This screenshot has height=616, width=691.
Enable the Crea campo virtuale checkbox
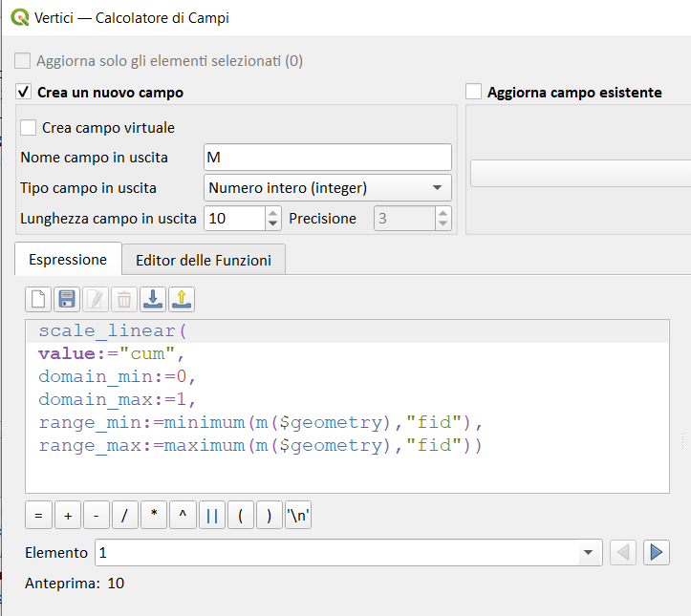tap(29, 128)
